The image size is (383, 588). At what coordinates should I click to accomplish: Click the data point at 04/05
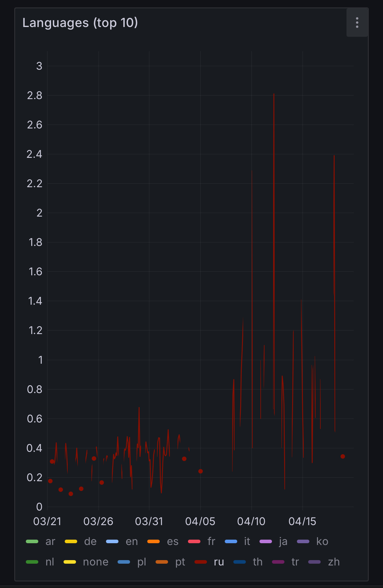coord(200,471)
